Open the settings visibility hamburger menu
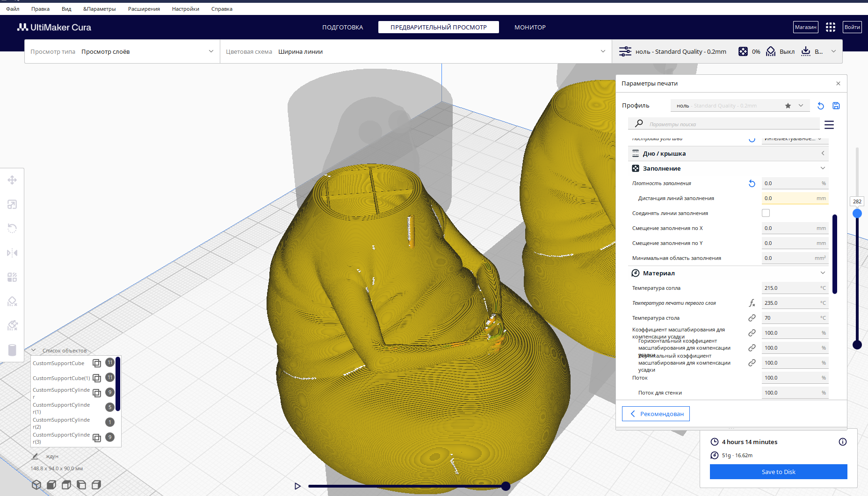 point(829,125)
